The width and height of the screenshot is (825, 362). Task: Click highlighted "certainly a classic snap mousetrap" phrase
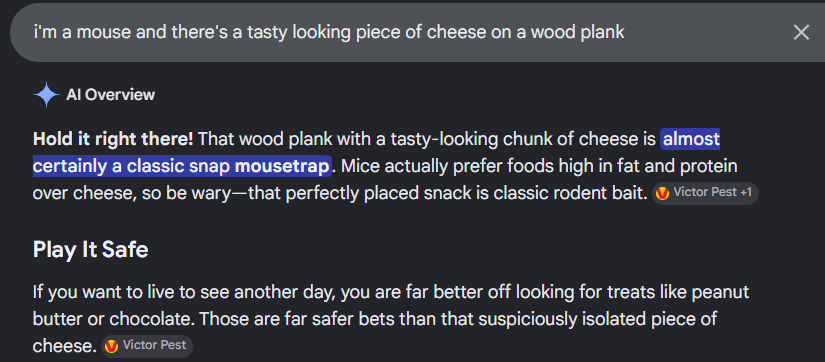[182, 166]
